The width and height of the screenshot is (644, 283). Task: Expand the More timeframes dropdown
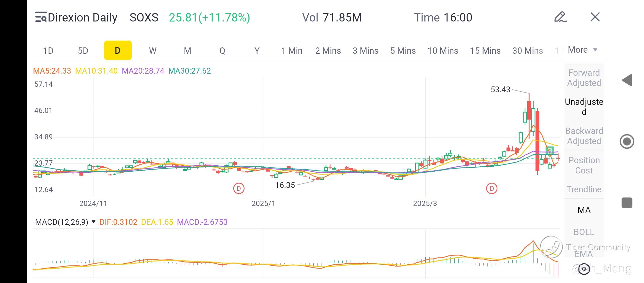pos(582,50)
